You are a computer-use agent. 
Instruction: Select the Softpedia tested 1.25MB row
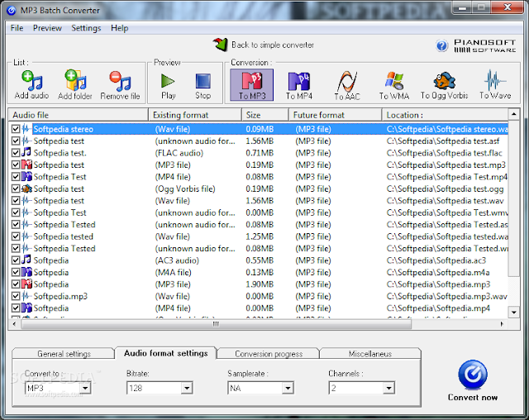[x=259, y=236]
